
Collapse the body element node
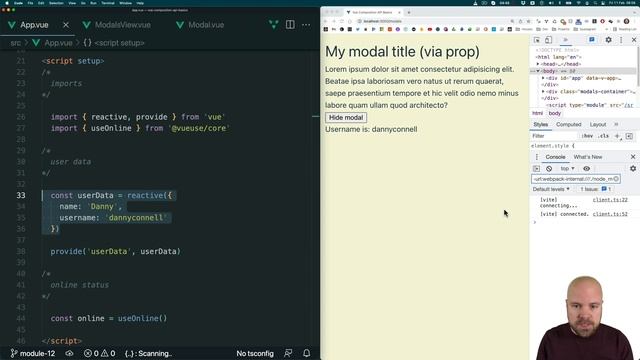click(538, 71)
